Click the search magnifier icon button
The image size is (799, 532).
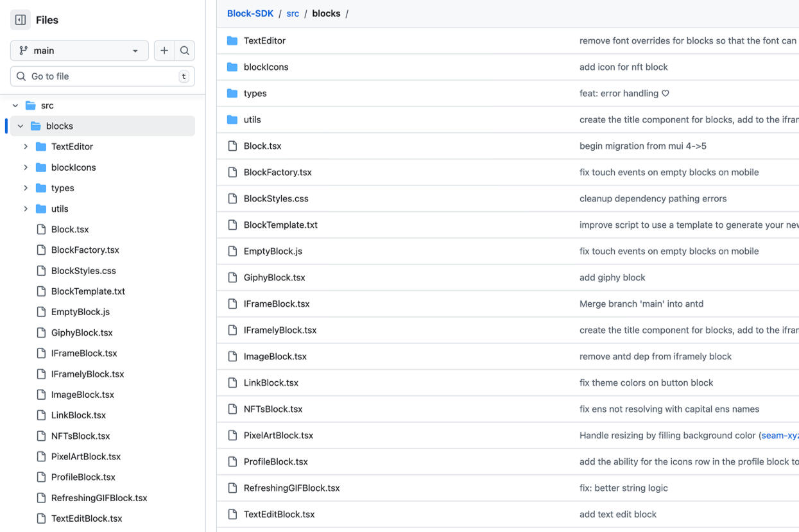[x=185, y=51]
